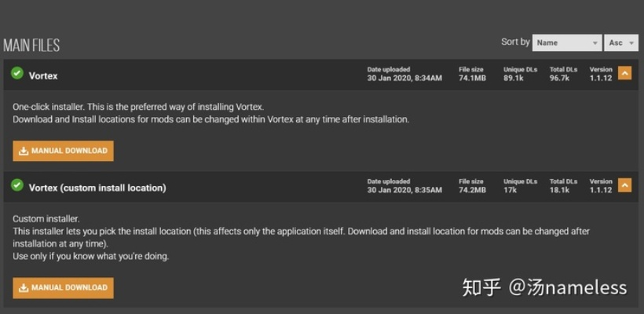This screenshot has width=644, height=314.
Task: Click the Vortex file title
Action: click(43, 76)
